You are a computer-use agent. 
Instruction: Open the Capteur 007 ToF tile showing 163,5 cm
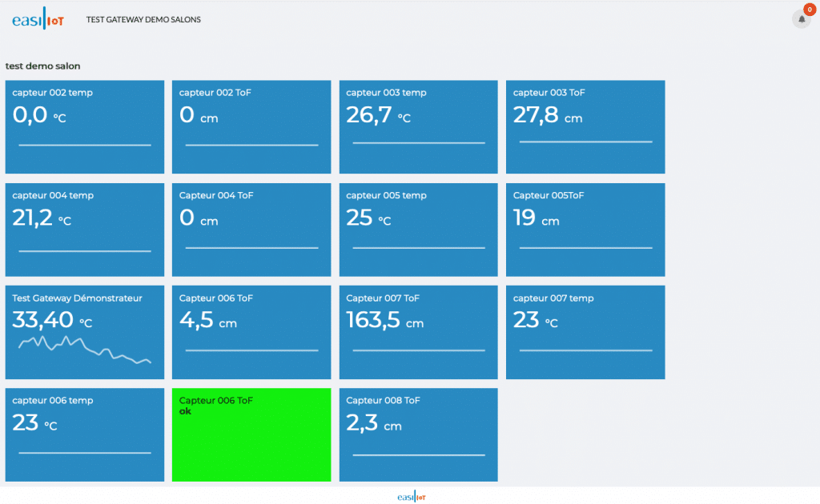pyautogui.click(x=418, y=332)
